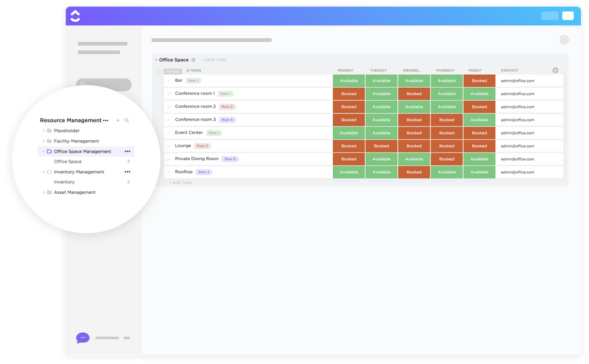This screenshot has height=364, width=589.
Task: Open the chat bubble icon at bottom left
Action: coord(82,337)
